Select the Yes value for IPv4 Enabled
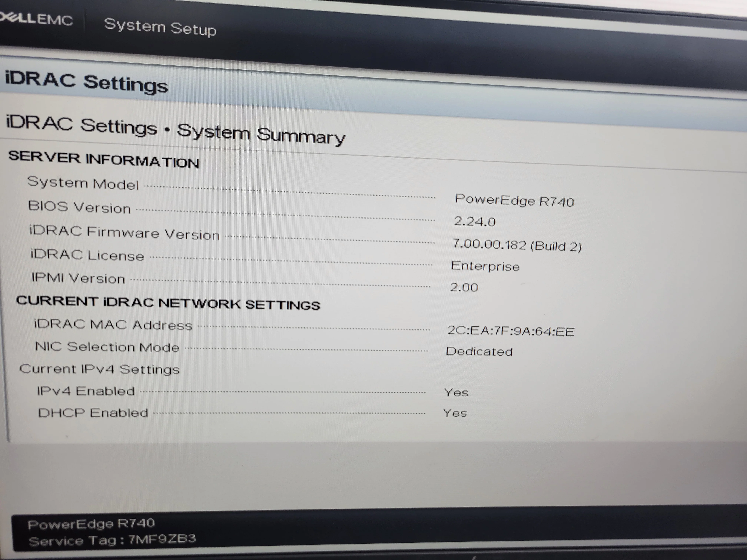Image resolution: width=747 pixels, height=560 pixels. tap(456, 393)
